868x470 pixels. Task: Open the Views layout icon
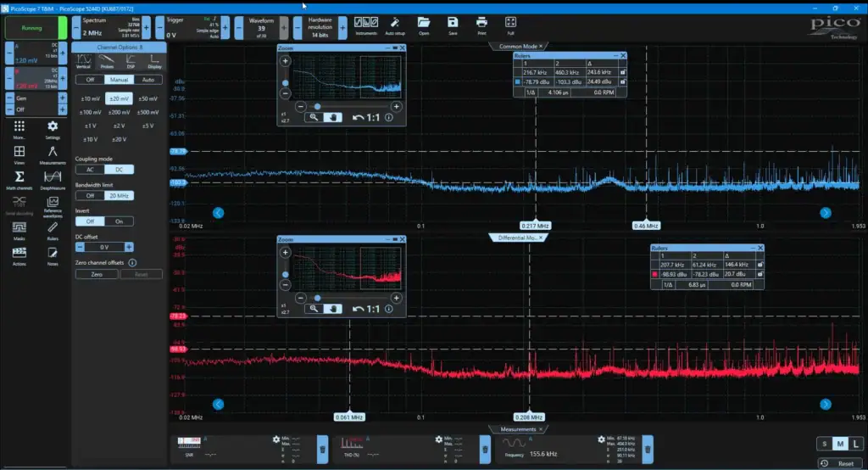coord(19,154)
